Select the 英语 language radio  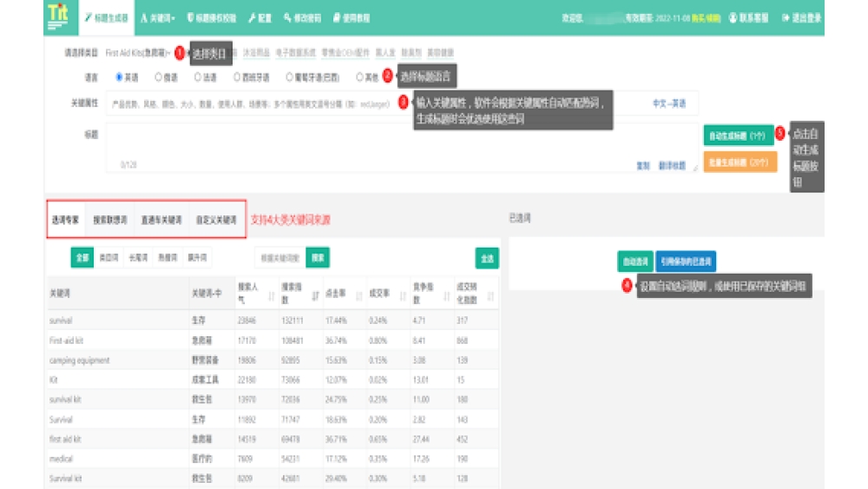(x=119, y=77)
